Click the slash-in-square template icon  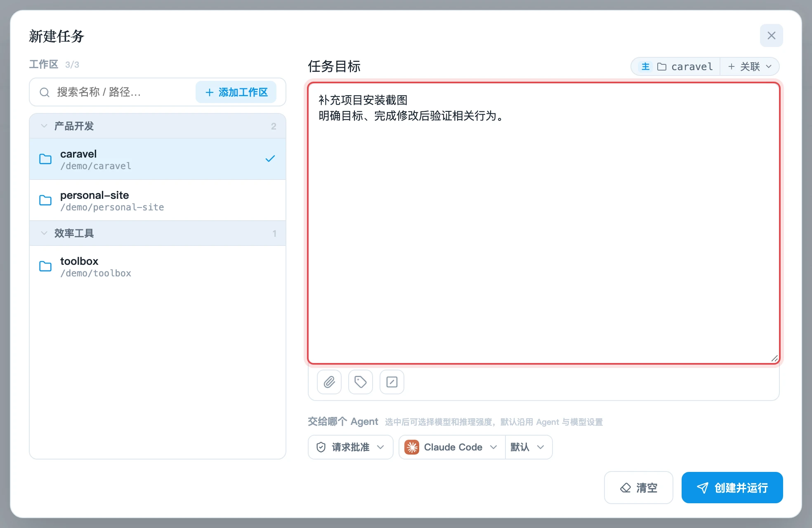[392, 382]
